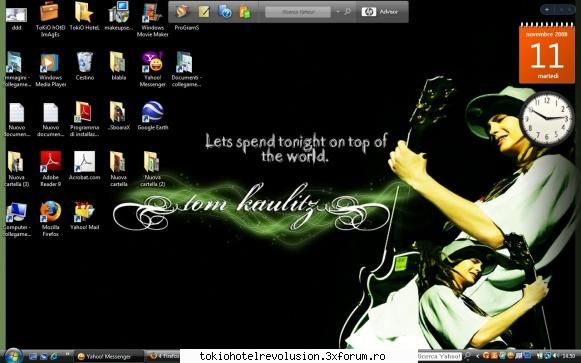Screen dimensions: 581x363
Task: Select the Windows Movie Maker shortcut
Action: (152, 19)
